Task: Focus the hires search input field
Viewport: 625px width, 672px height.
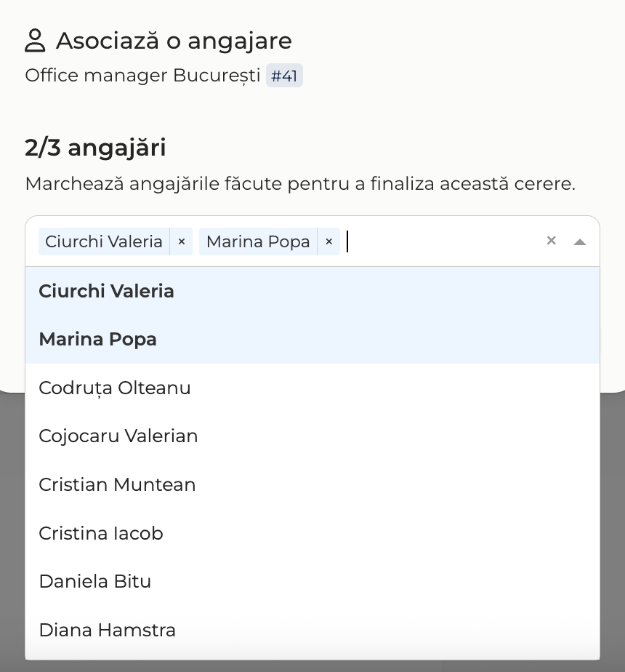Action: (x=441, y=241)
